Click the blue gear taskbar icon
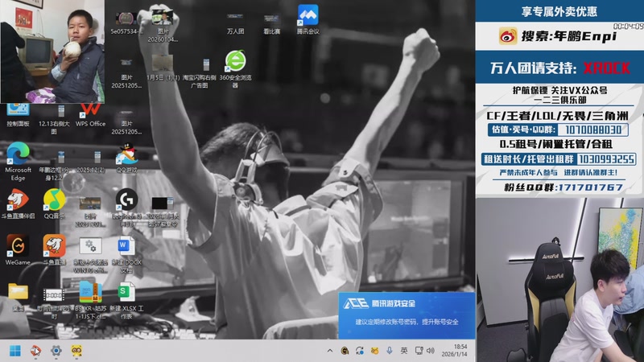This screenshot has width=644, height=362. click(x=56, y=351)
